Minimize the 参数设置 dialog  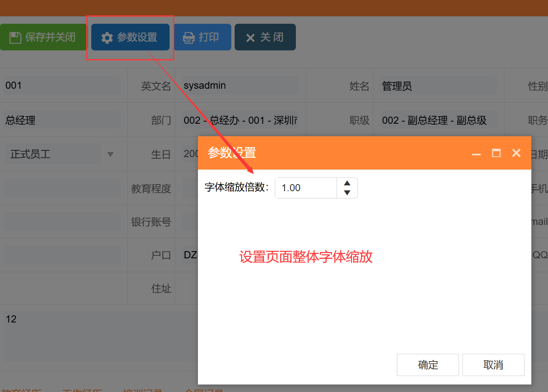pos(476,154)
